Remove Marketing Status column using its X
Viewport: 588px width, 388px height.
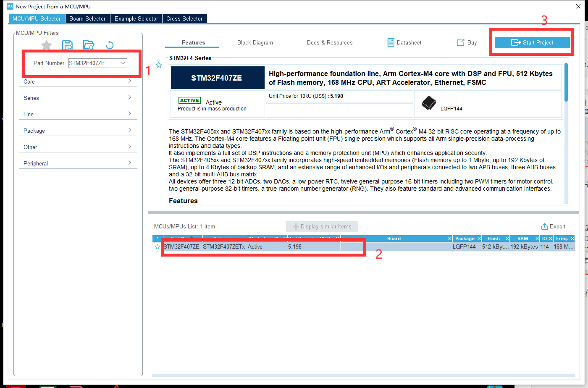tap(284, 239)
